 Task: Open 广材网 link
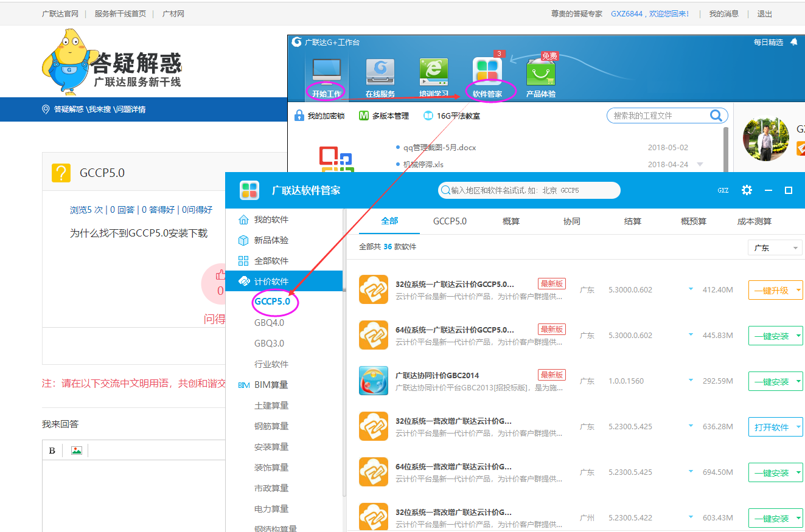173,13
